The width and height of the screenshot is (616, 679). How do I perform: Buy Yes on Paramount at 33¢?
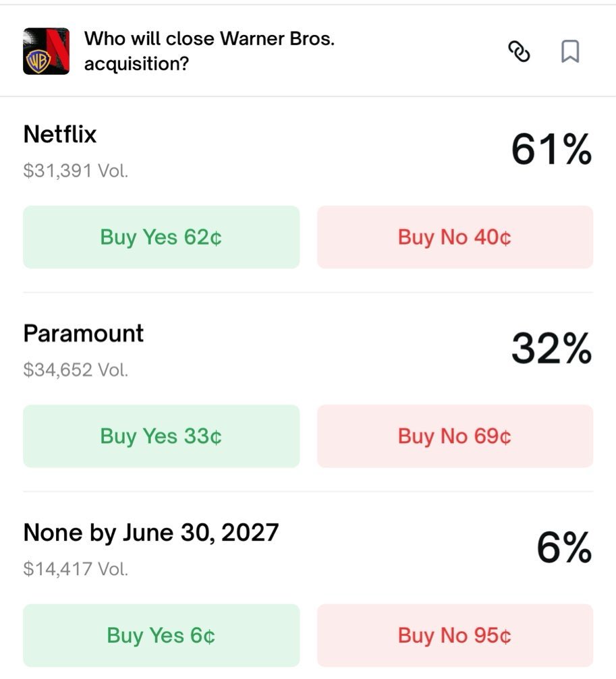pos(161,436)
